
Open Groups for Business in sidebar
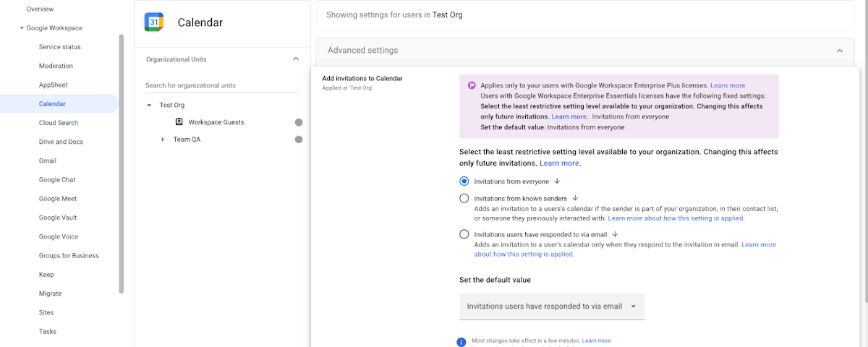(69, 255)
